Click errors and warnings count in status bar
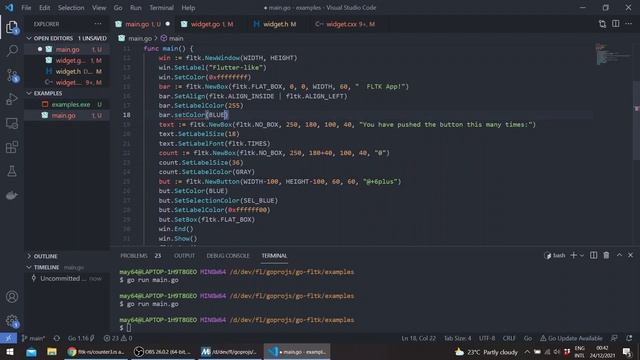 118,338
